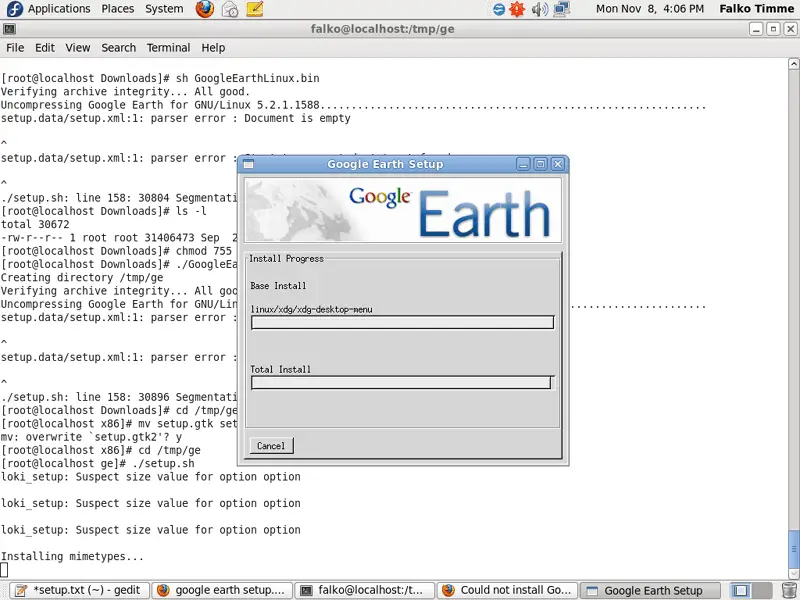Click the terminal scrollbar up arrow
Screen dimensions: 800x600
[x=793, y=64]
